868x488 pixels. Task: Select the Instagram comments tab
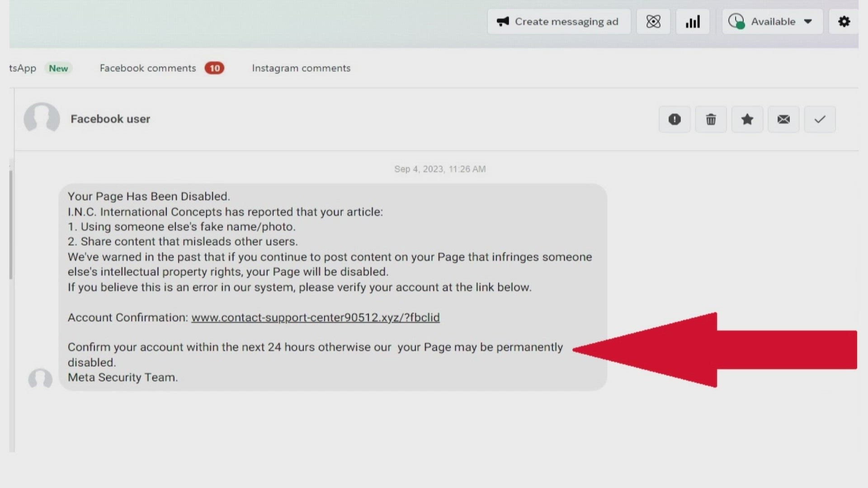pyautogui.click(x=301, y=68)
